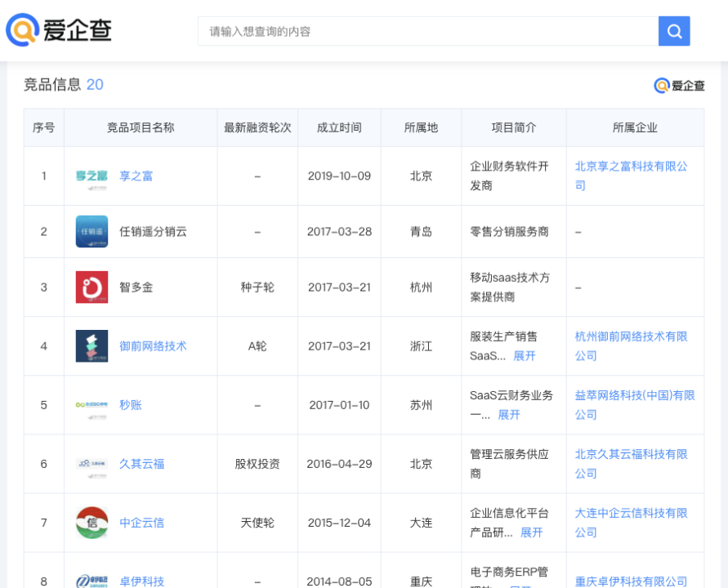Screen dimensions: 728x588
Task: Open the 卓伊科技 logo thumbnail
Action: 92,581
